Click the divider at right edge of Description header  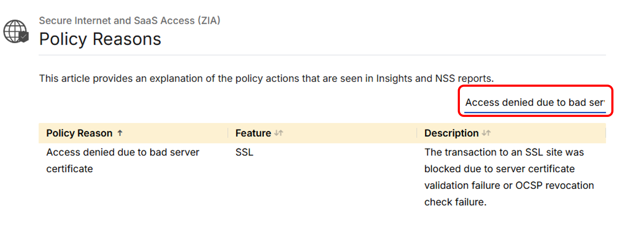(x=605, y=133)
